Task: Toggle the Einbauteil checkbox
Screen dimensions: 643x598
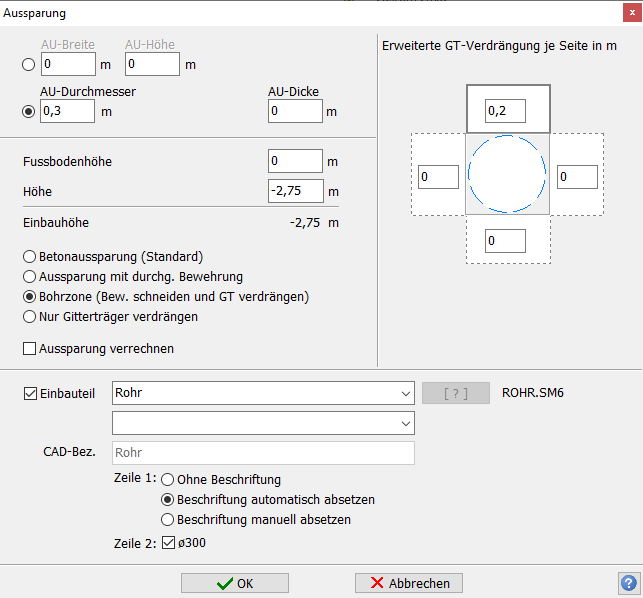Action: [30, 393]
